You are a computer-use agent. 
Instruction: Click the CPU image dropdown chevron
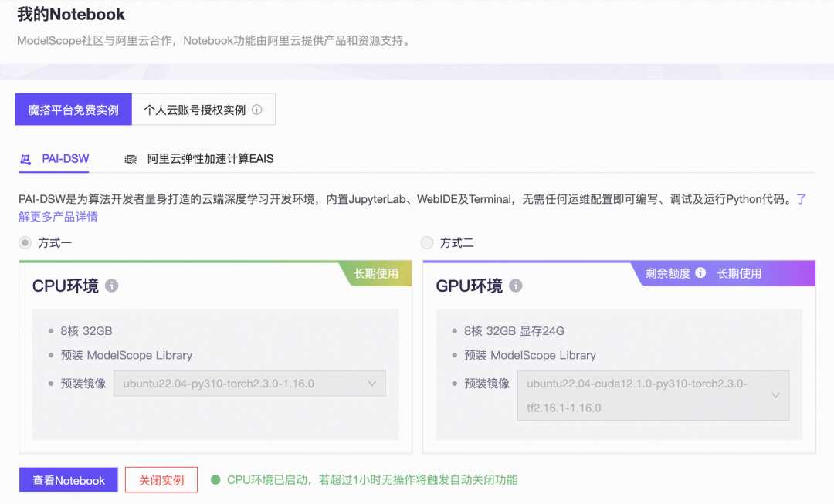pyautogui.click(x=371, y=384)
